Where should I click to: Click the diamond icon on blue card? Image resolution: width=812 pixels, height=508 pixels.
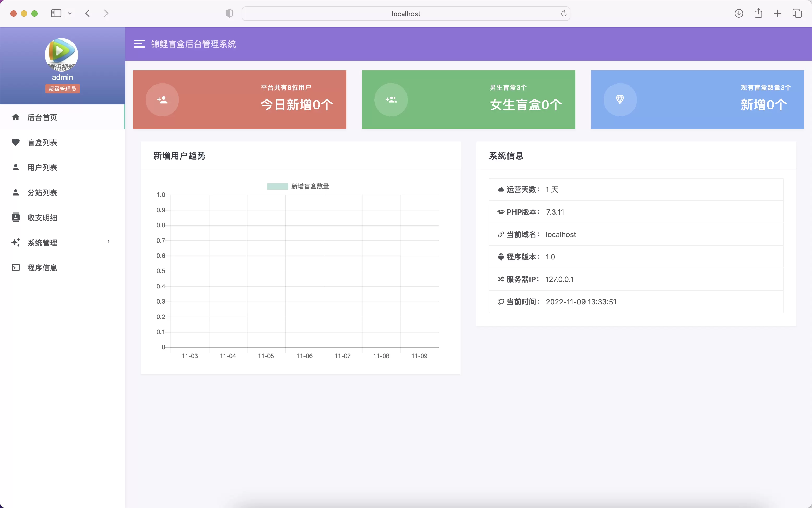[x=620, y=100]
